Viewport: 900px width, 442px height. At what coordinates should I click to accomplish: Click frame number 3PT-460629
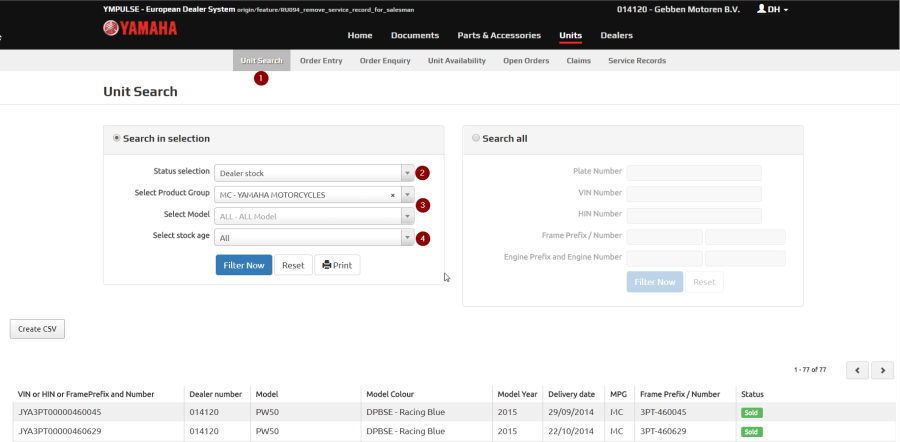coord(663,431)
